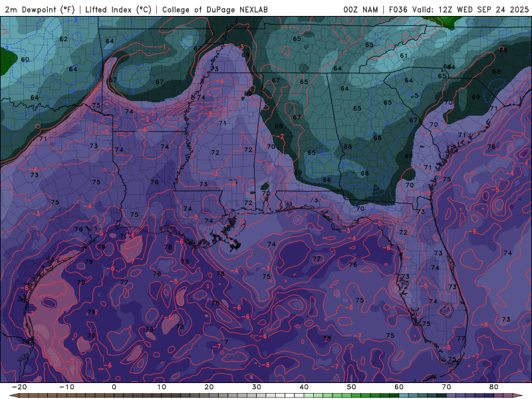Click the '70' label on the color scale

coord(446,387)
